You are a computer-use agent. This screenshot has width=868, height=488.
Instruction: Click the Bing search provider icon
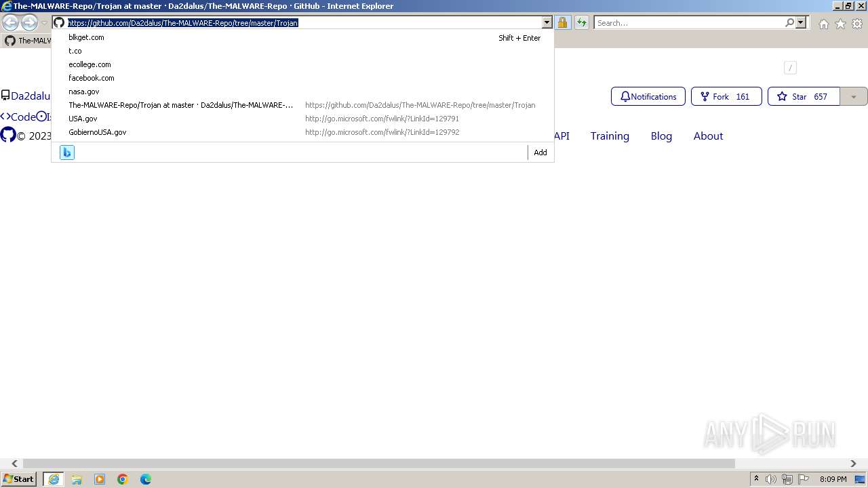click(67, 152)
